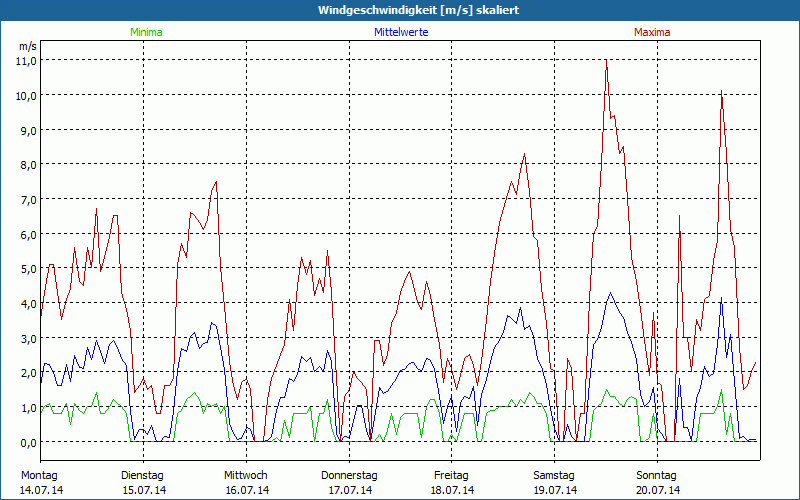Click the 2,0 y-axis value
The width and height of the screenshot is (800, 500).
[28, 373]
